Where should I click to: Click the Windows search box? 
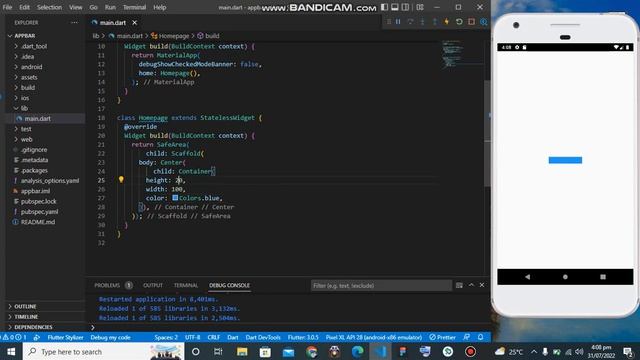coord(104,351)
